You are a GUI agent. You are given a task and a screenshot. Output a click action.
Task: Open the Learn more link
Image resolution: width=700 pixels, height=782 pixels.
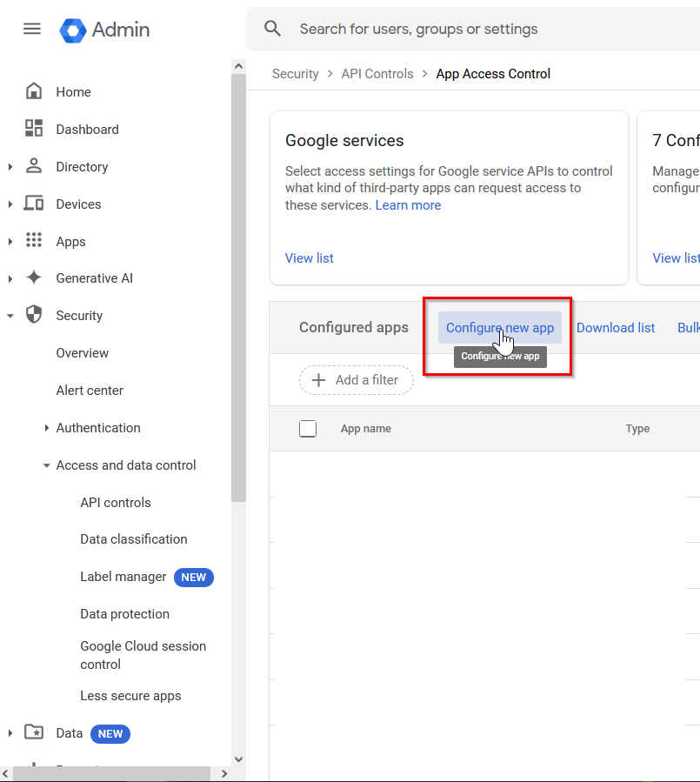tap(408, 205)
